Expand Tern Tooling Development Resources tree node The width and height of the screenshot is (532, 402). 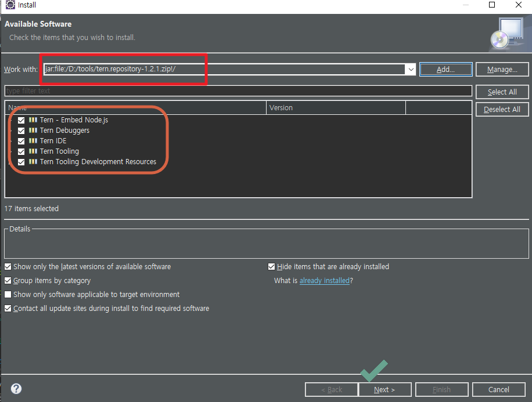[10, 162]
